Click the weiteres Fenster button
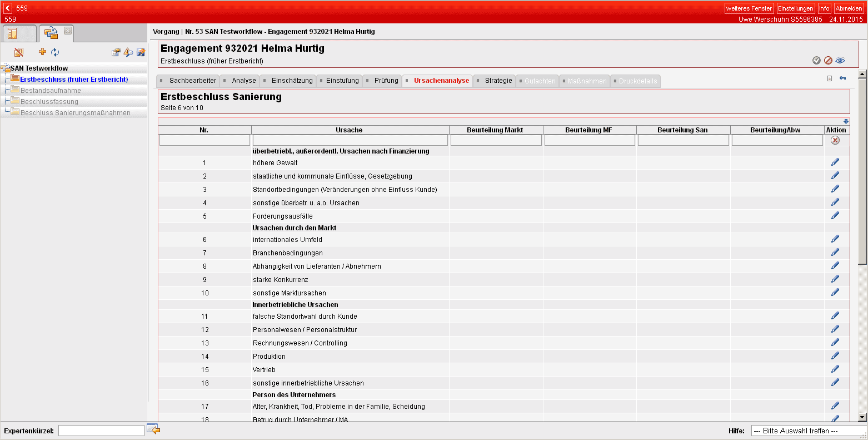Image resolution: width=868 pixels, height=440 pixels. [749, 8]
